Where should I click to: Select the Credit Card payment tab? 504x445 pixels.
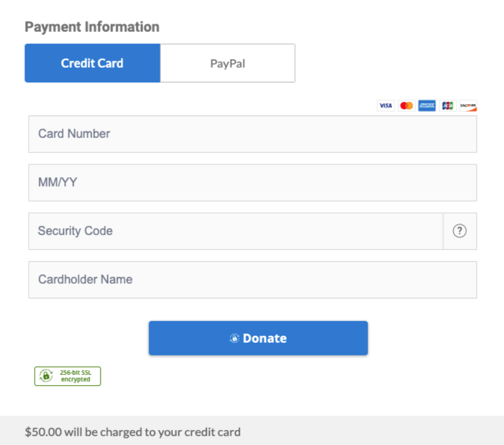tap(92, 63)
